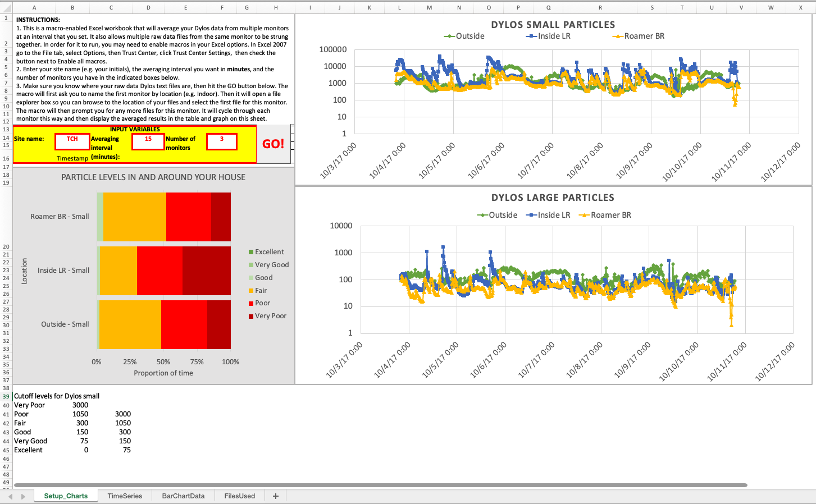816x504 pixels.
Task: Click Inside LR legend in small particles chart
Action: tap(549, 36)
